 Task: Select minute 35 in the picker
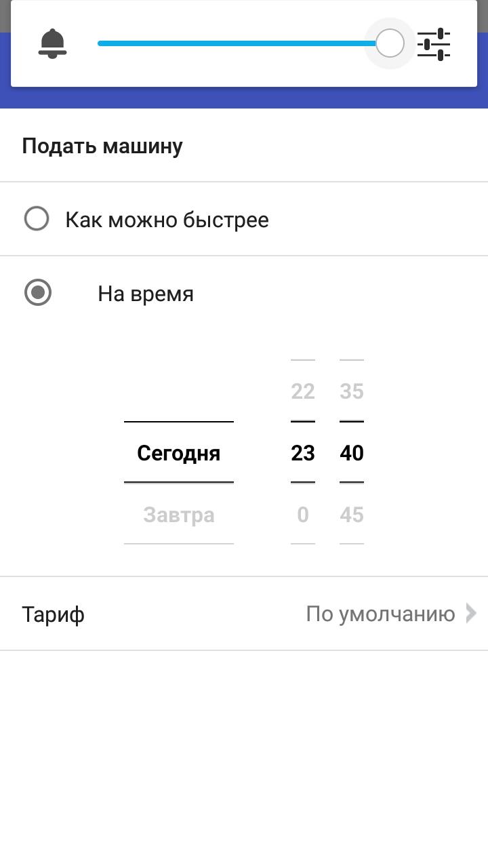click(x=352, y=391)
